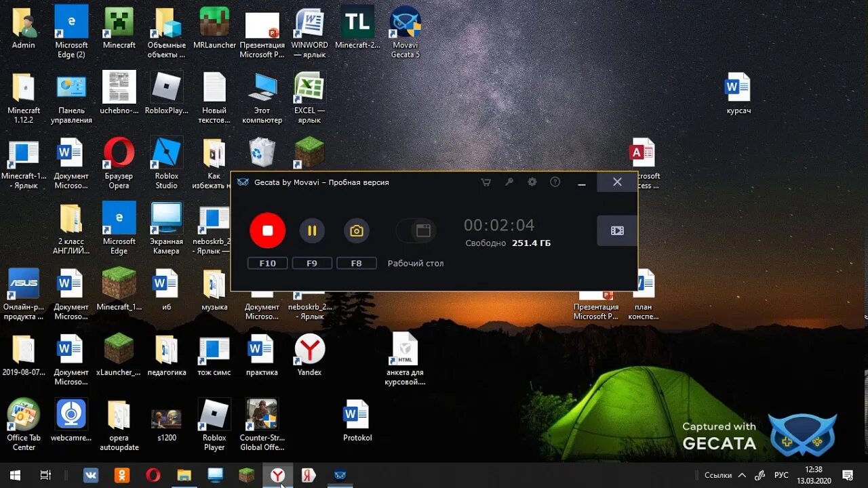The width and height of the screenshot is (868, 488).
Task: Click the F10 hotkey field
Action: coord(267,263)
